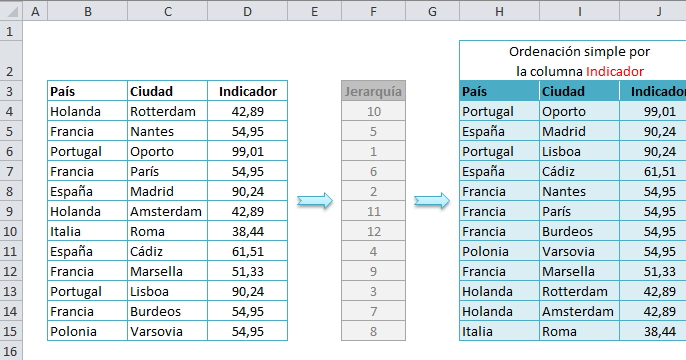Click the Varsovia cell in column C
The width and height of the screenshot is (686, 360).
pyautogui.click(x=168, y=331)
